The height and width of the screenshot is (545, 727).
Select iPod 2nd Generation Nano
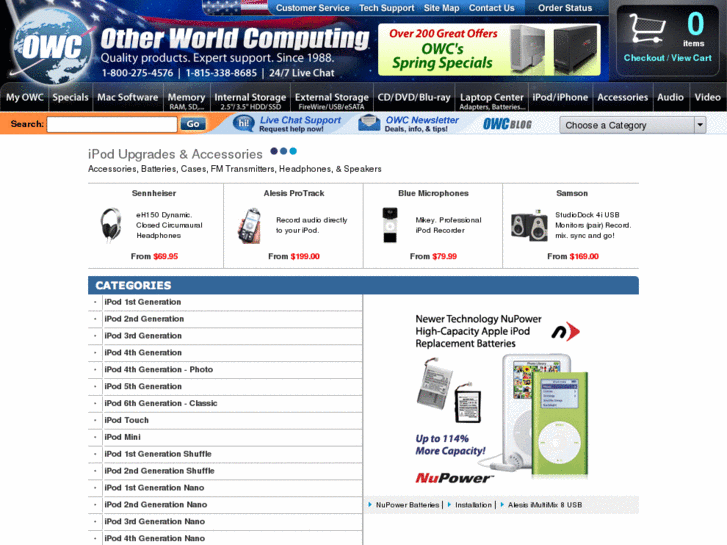point(156,505)
